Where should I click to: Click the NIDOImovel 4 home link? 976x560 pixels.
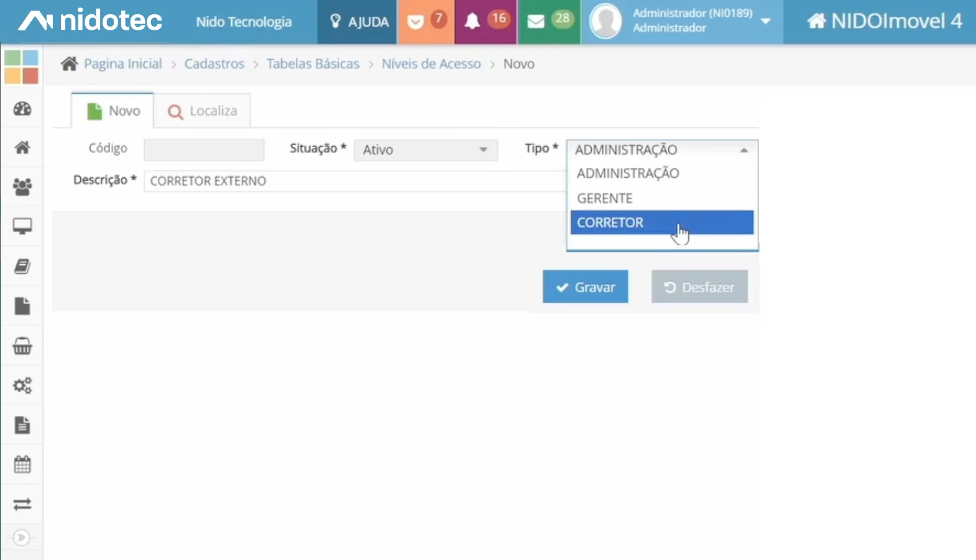click(884, 21)
